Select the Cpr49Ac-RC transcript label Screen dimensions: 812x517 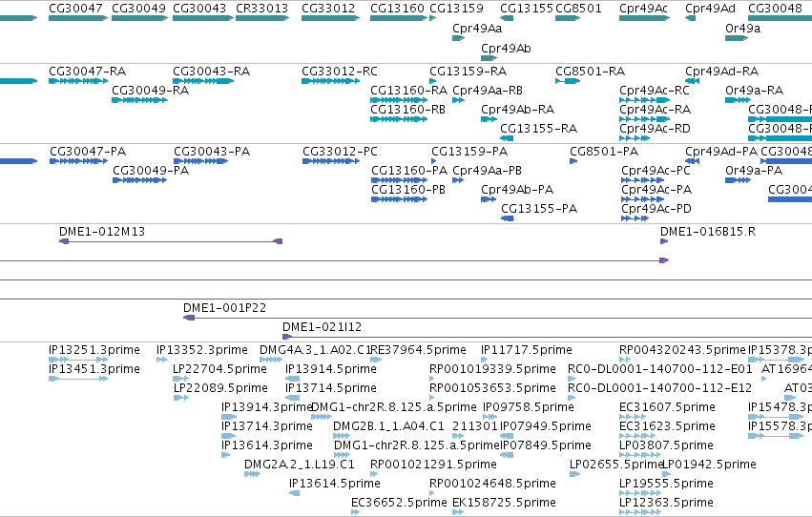(x=655, y=91)
